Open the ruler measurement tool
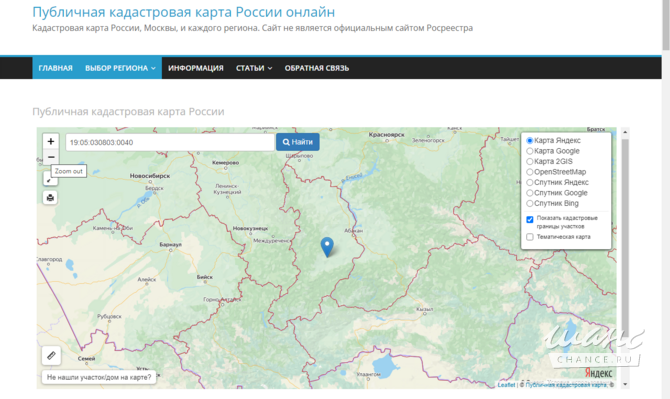The height and width of the screenshot is (399, 670). click(x=51, y=355)
